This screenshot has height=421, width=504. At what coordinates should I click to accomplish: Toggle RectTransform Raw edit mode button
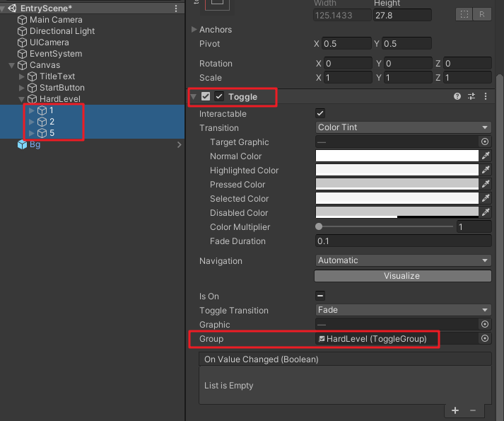(482, 14)
